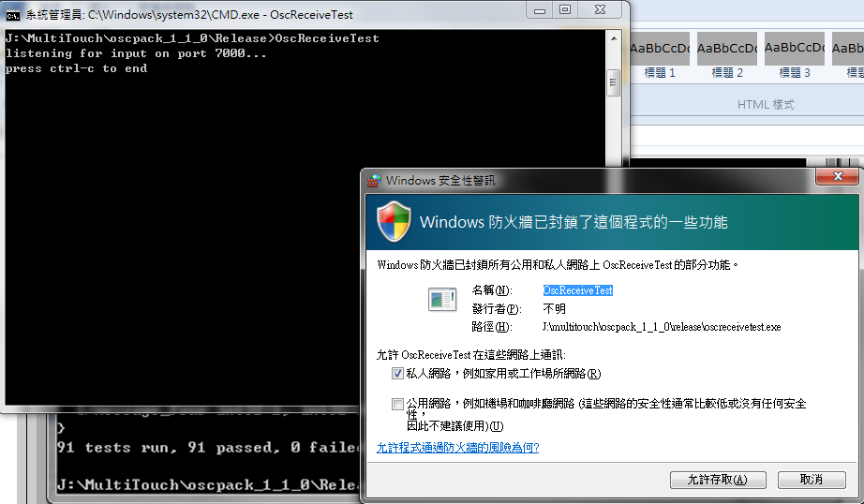Close the CMD console window
The image size is (864, 504).
(600, 10)
